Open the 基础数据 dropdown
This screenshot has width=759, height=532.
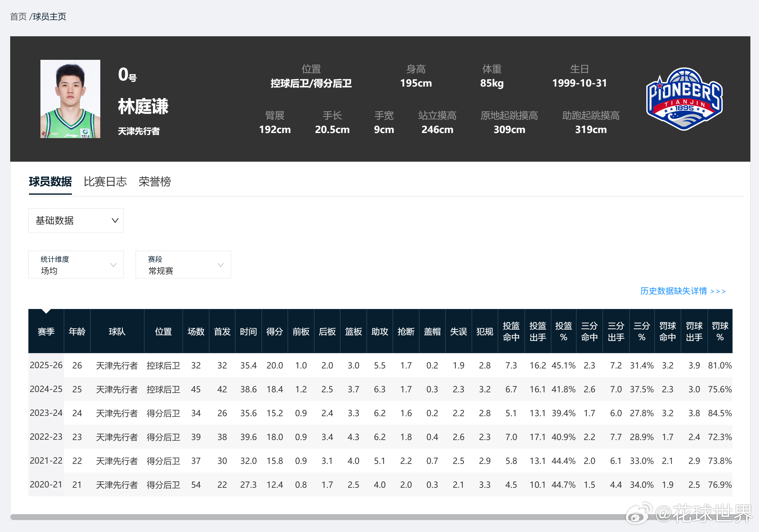click(76, 220)
